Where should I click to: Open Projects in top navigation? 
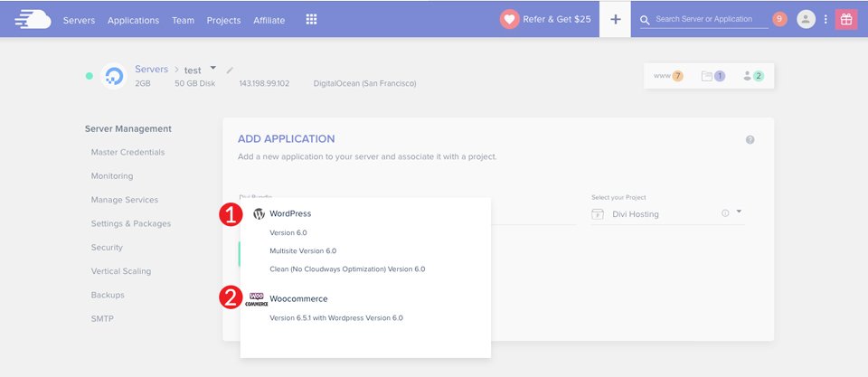pos(223,20)
